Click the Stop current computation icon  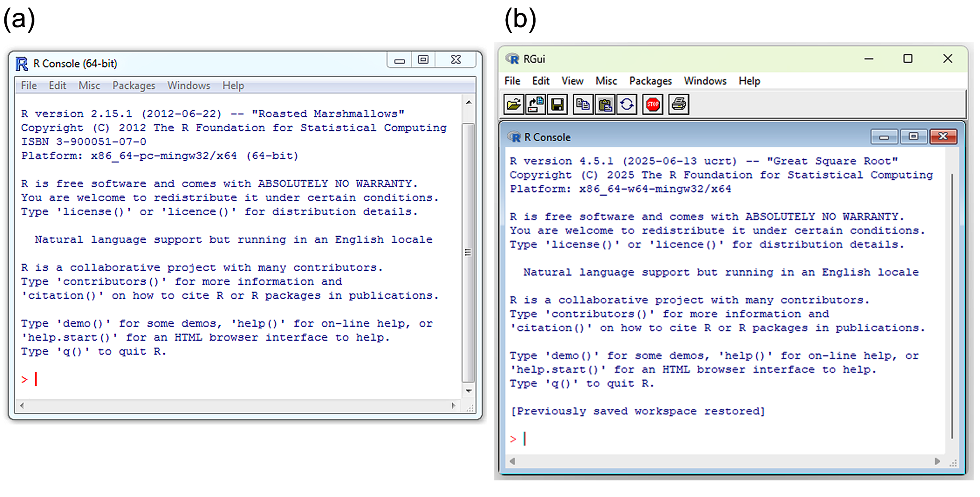tap(652, 104)
